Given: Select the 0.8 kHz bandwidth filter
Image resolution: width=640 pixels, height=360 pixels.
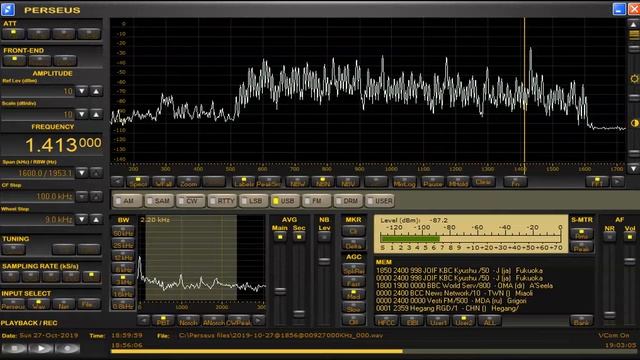Looking at the screenshot, I should click(x=123, y=304).
